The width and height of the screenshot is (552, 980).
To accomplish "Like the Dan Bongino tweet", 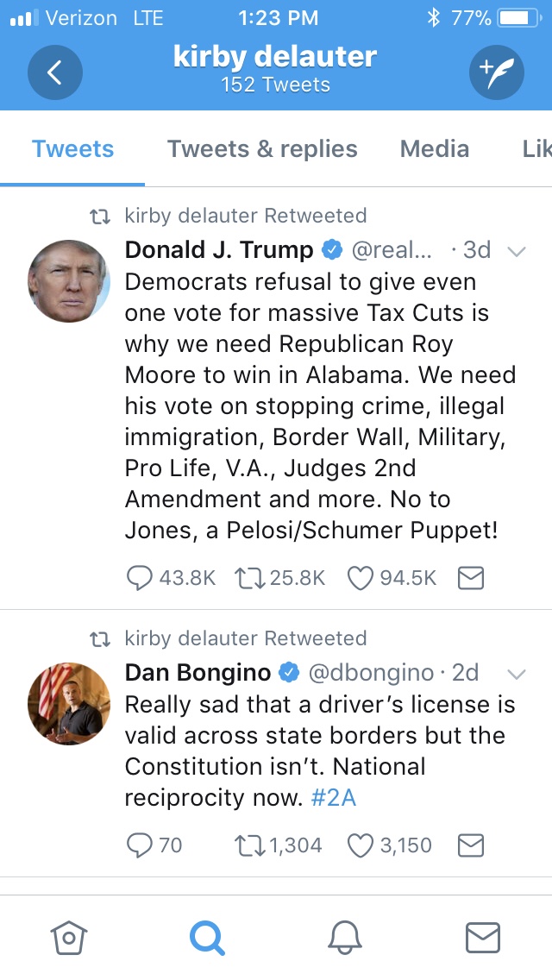I will (360, 845).
